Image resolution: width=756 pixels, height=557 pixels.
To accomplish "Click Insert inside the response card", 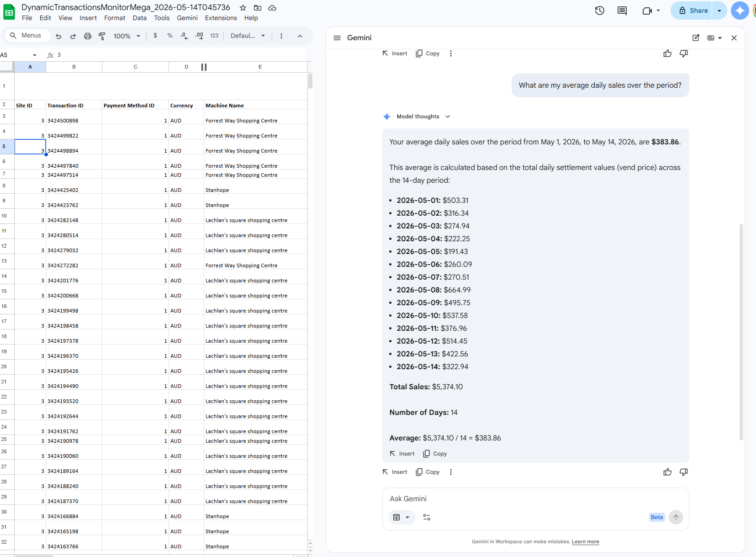I will [402, 454].
